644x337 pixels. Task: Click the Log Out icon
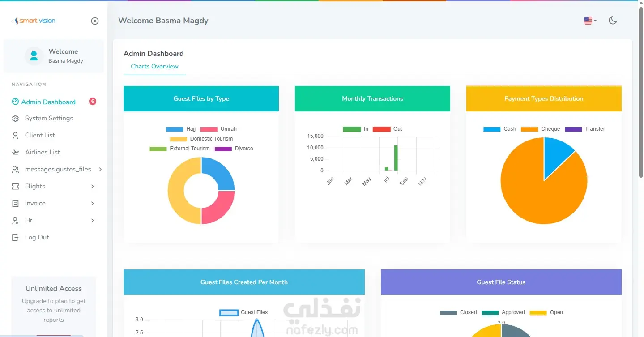point(16,238)
